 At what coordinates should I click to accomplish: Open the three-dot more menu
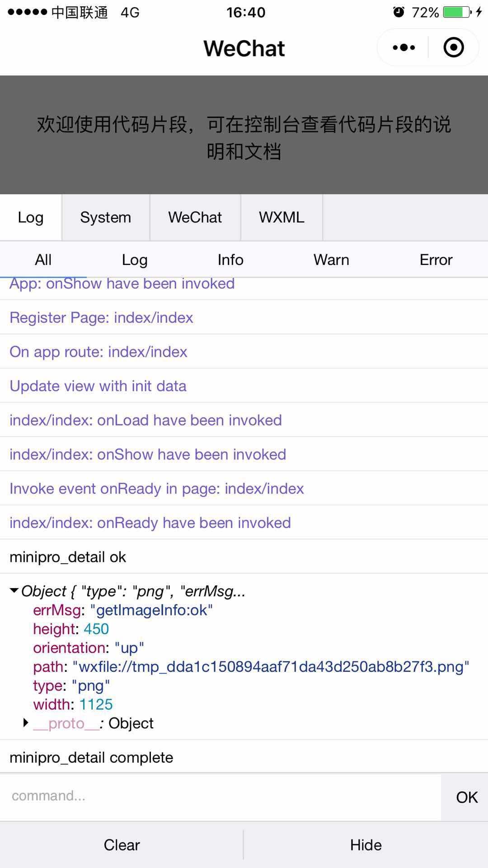pos(404,47)
